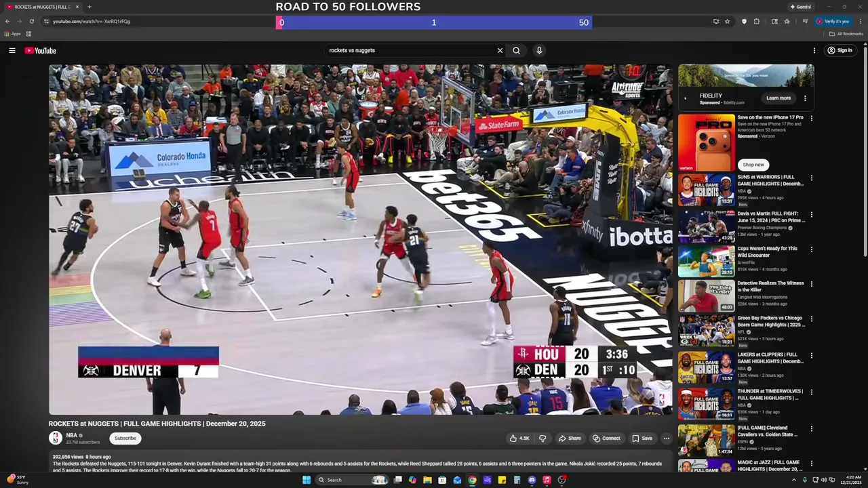The height and width of the screenshot is (488, 868).
Task: Open the Connect option below the video
Action: click(x=606, y=439)
